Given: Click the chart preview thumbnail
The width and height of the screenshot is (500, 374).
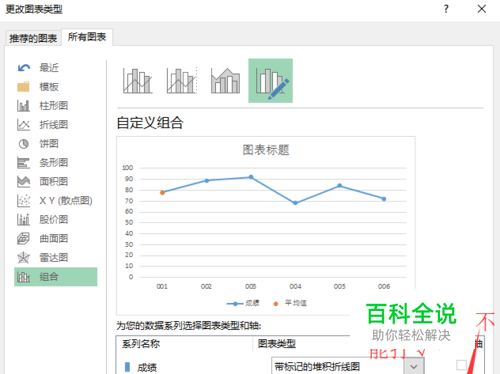Looking at the screenshot, I should tap(266, 226).
